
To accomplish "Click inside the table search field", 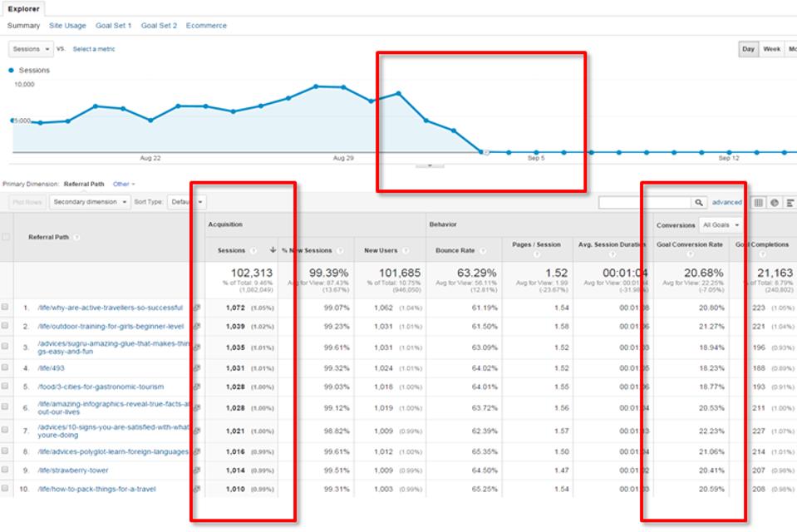I will pos(645,202).
